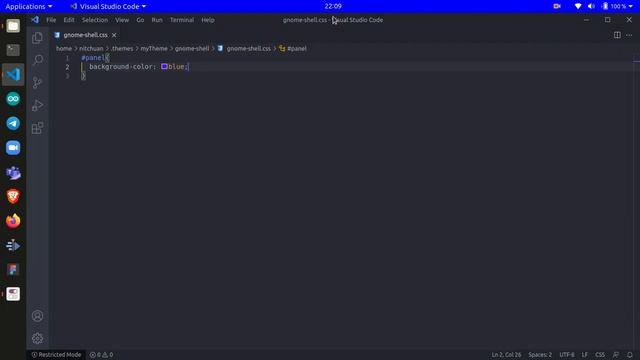Viewport: 640px width, 360px height.
Task: Launch Brave browser from the dock
Action: pyautogui.click(x=13, y=196)
